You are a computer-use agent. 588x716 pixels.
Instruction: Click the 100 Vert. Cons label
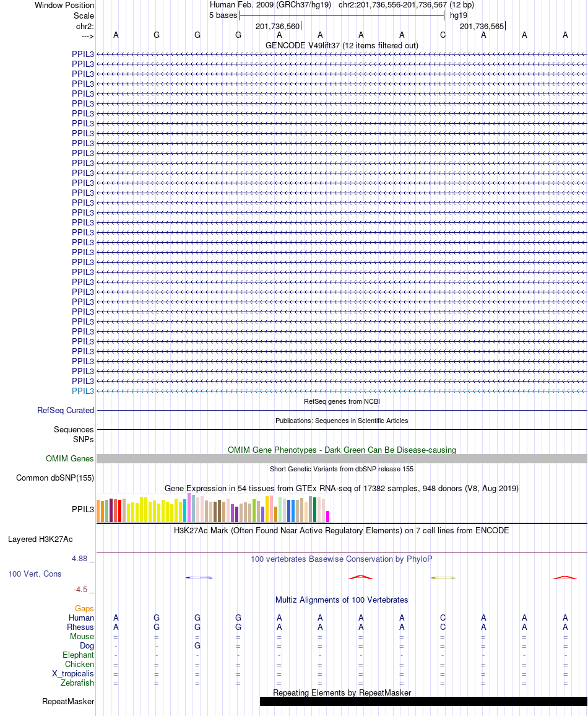(35, 574)
